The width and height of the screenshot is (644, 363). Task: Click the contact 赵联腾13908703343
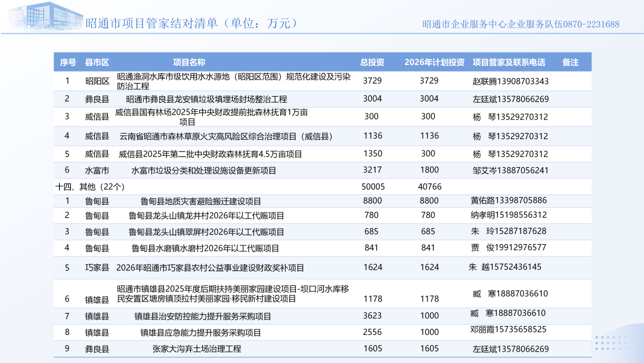coord(510,81)
